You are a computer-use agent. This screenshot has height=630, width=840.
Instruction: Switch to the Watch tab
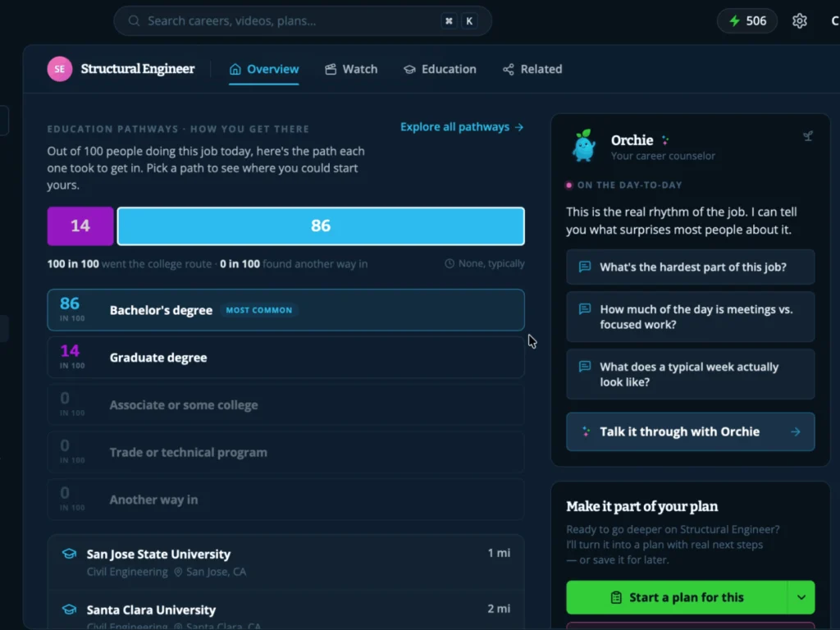(x=351, y=69)
